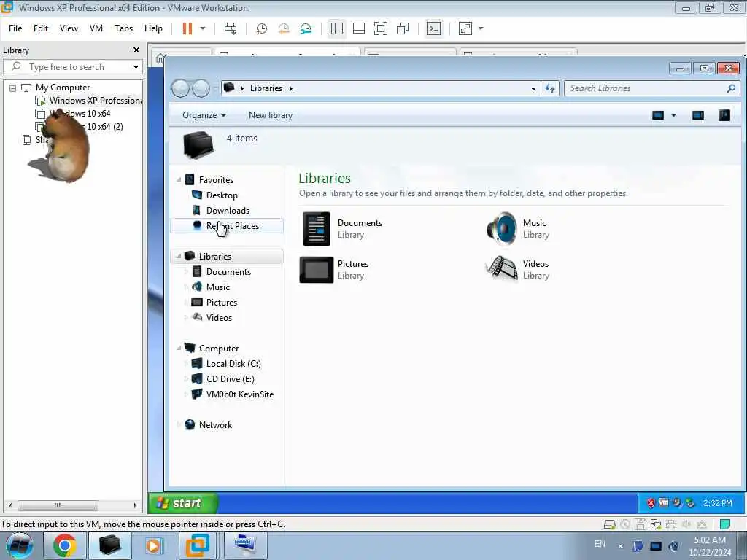Click the VMware Tools tray icon in XP
Screen dimensions: 747x560
click(664, 503)
